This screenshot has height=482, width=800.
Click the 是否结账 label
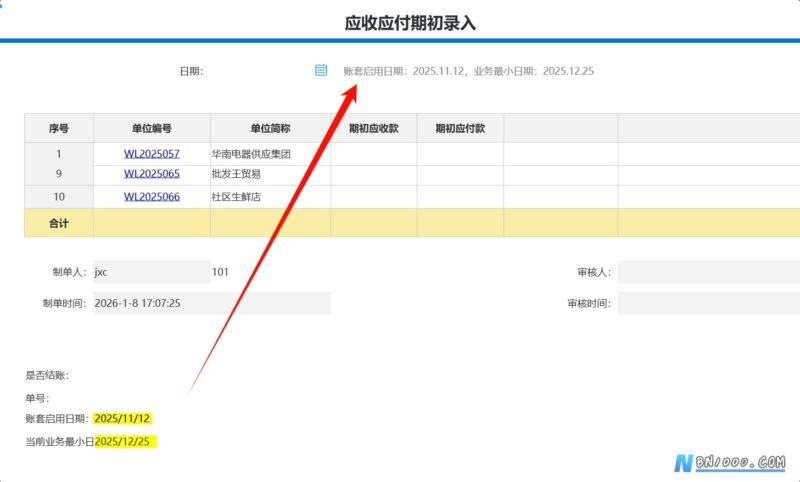coord(47,375)
